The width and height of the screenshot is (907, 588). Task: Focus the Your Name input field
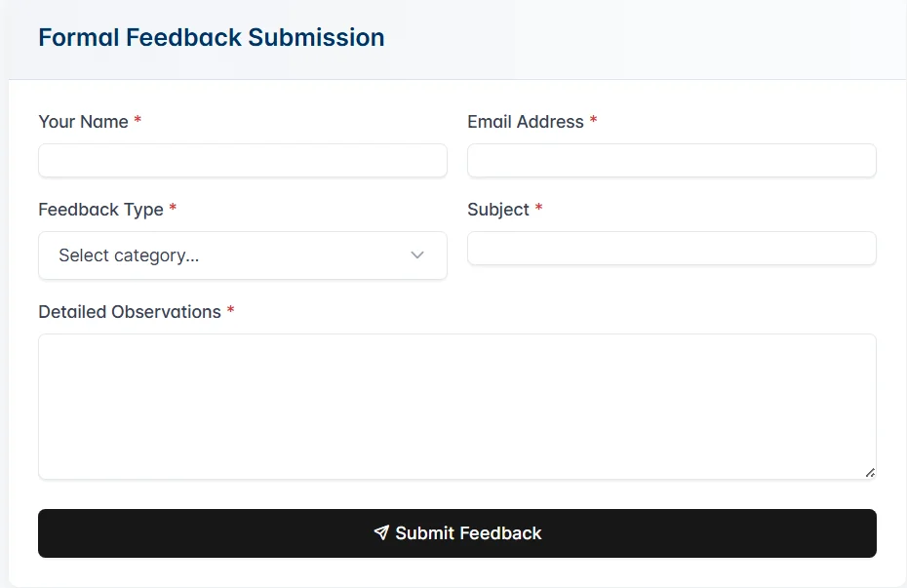click(242, 160)
